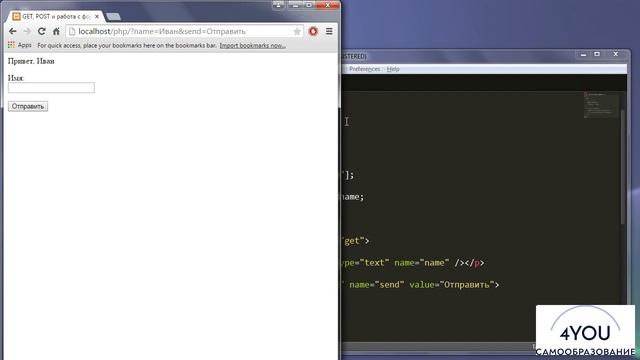Click the name="send" attribute in code

[376, 284]
